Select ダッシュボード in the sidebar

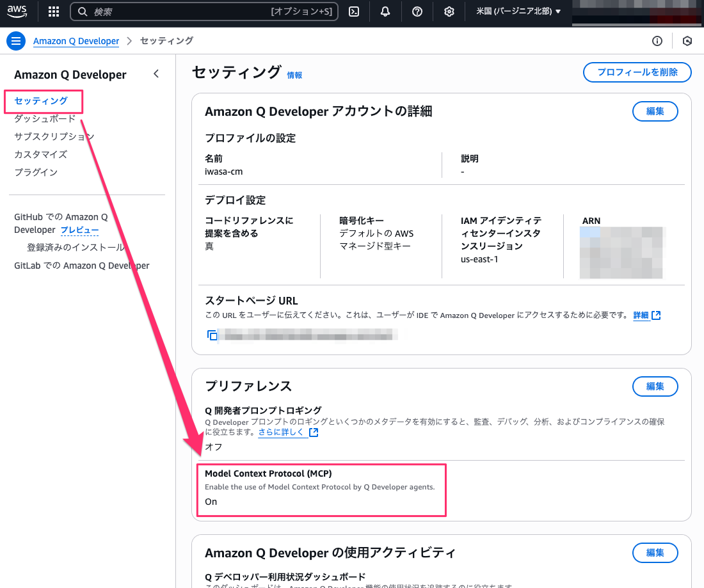click(45, 118)
